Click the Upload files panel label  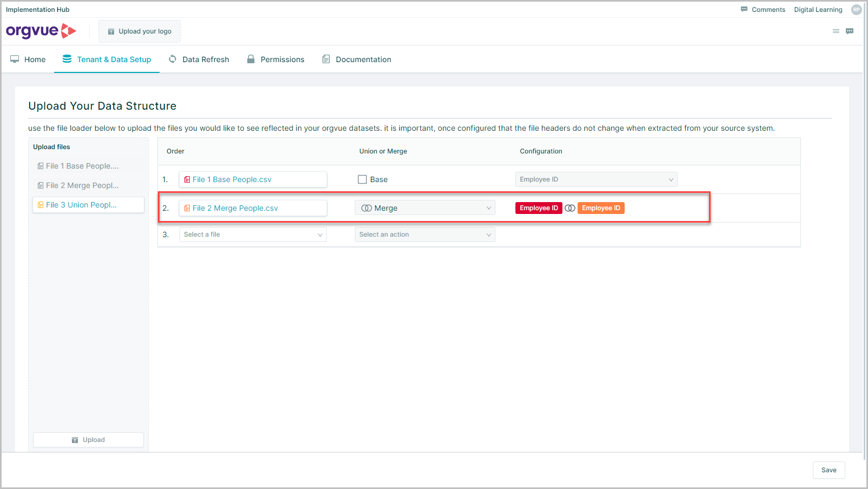(51, 147)
